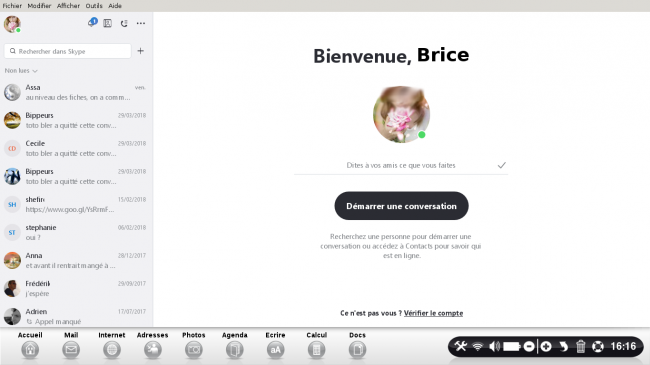Screen dimensions: 650x365
Task: Open the Afficher menu
Action: (x=68, y=6)
